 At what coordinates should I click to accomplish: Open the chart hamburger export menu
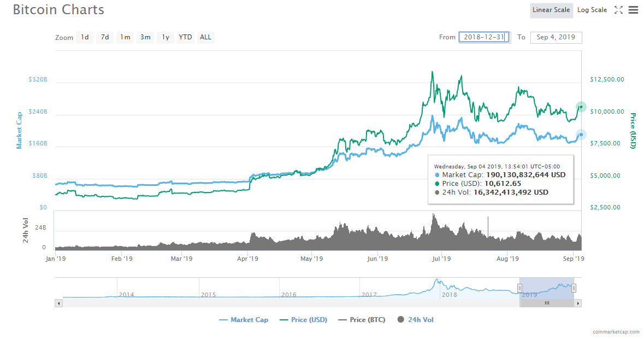[x=634, y=10]
